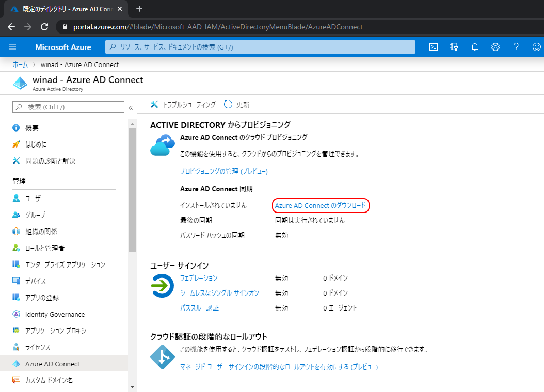Click the sidebar scrollbar thumb
Viewport: 544px width, 392px height.
point(132,190)
